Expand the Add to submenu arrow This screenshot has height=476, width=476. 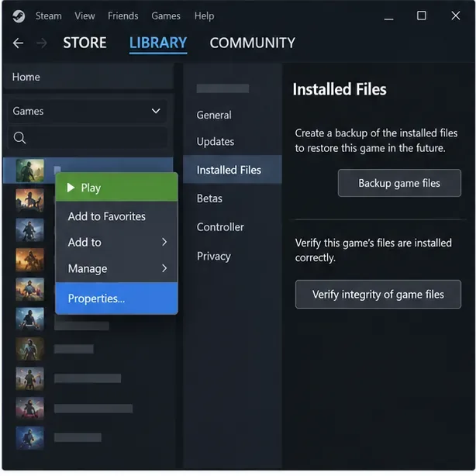click(x=164, y=242)
